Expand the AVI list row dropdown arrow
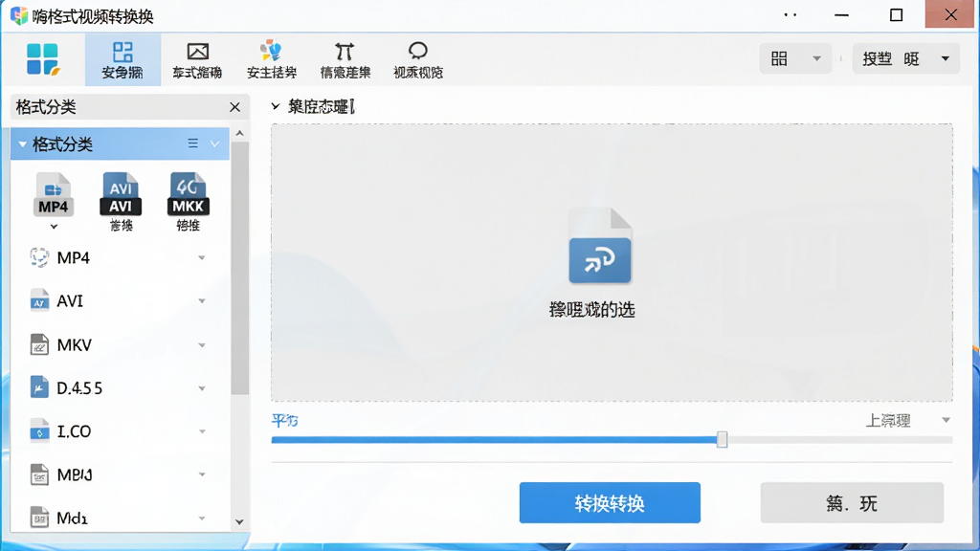Image resolution: width=980 pixels, height=551 pixels. pyautogui.click(x=202, y=301)
